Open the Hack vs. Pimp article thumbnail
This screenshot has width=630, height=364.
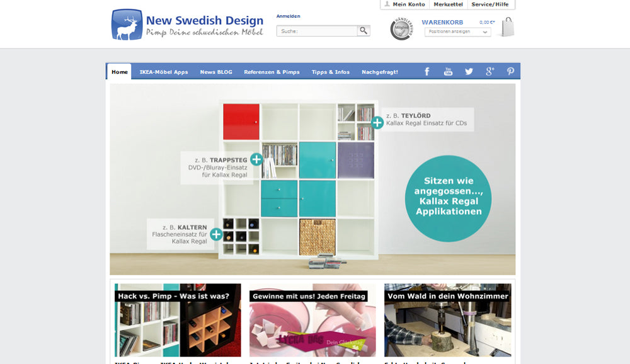click(178, 320)
